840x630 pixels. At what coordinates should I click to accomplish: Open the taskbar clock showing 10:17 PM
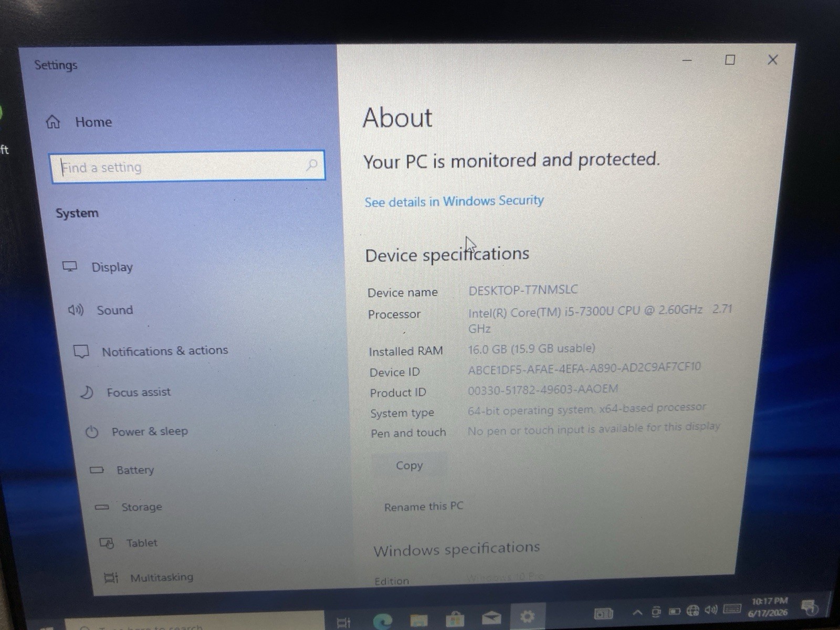tap(769, 607)
